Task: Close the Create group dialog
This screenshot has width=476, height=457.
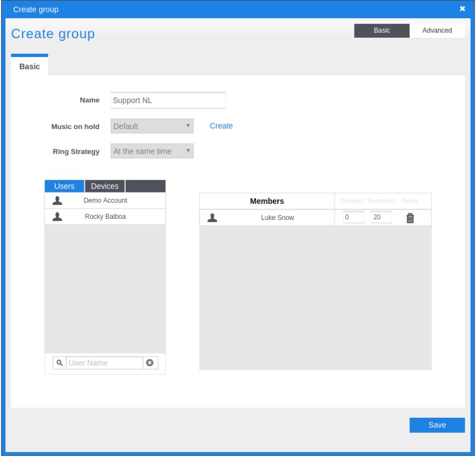Action: click(462, 9)
